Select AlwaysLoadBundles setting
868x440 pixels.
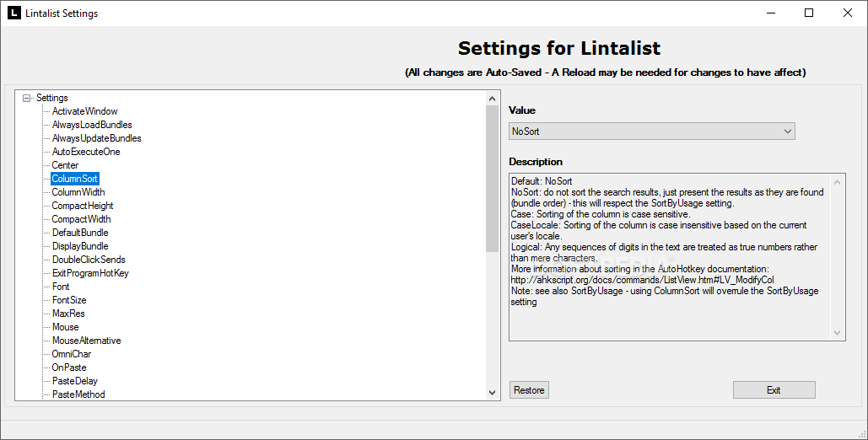pyautogui.click(x=92, y=125)
